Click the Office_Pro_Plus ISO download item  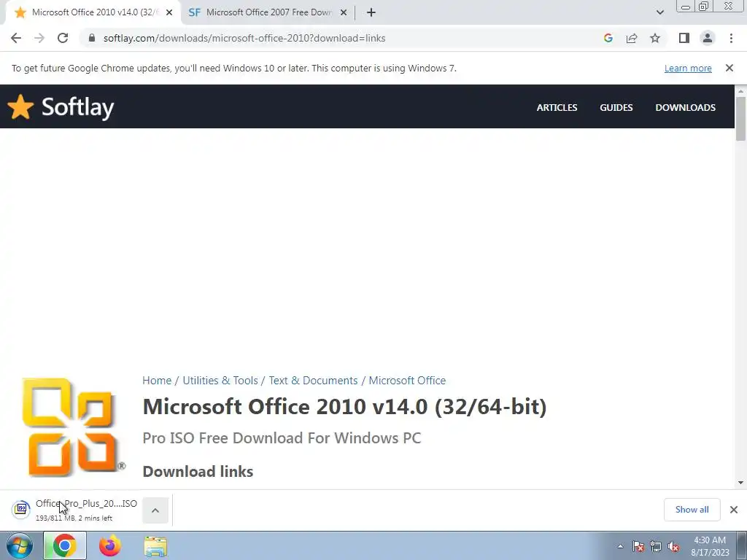[x=76, y=510]
